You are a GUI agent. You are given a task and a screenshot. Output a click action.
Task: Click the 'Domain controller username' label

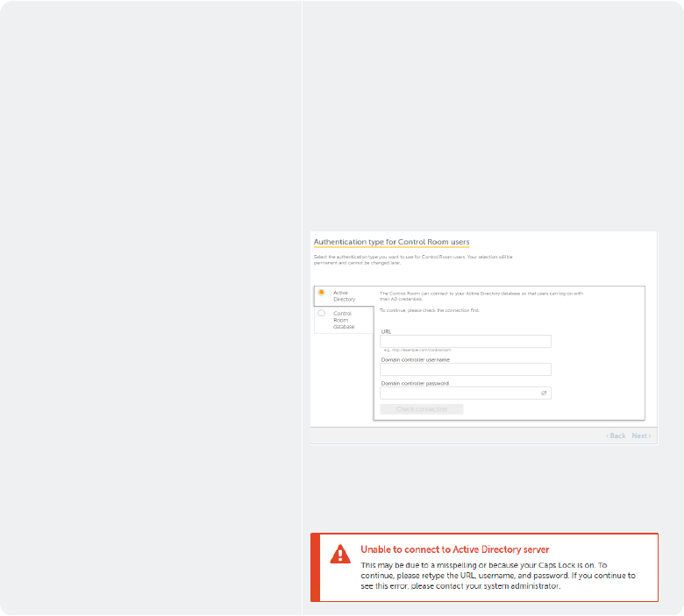coord(416,359)
